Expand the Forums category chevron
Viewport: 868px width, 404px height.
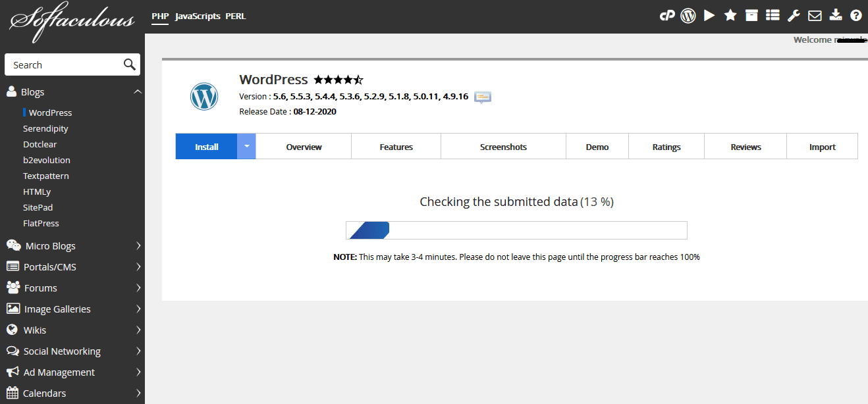138,288
